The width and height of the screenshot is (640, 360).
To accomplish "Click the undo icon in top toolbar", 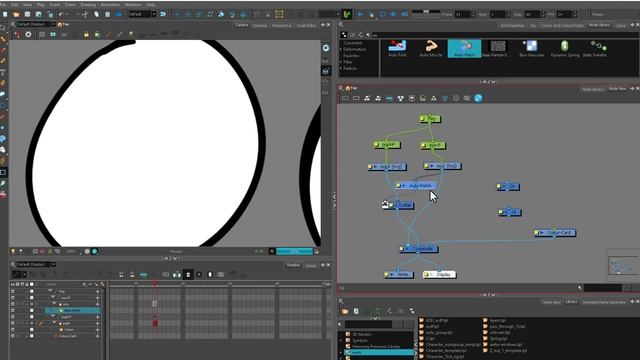I will click(x=62, y=14).
